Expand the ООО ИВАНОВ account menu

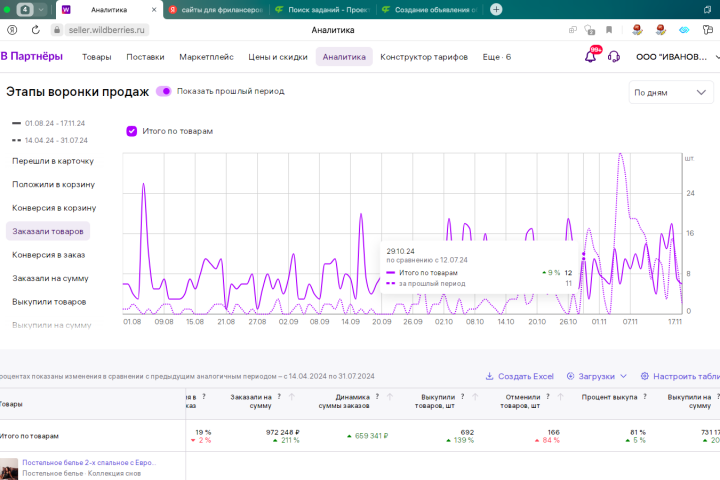[x=676, y=57]
